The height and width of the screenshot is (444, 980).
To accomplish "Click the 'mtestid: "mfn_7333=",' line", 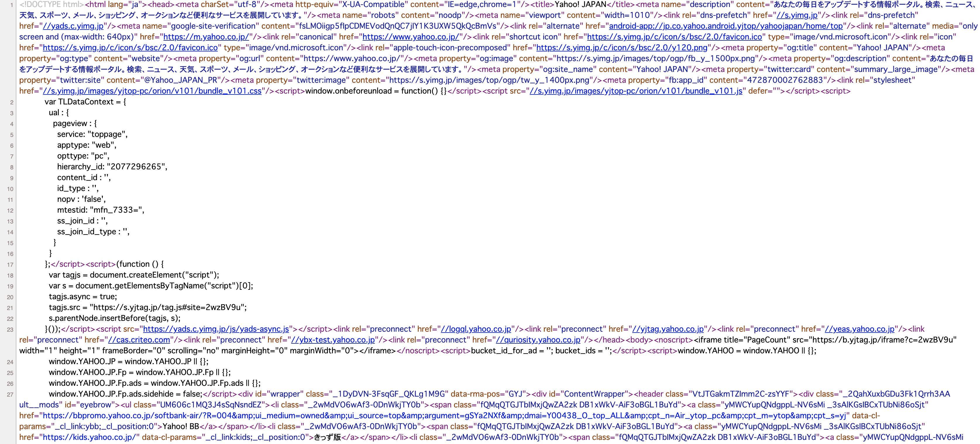I will pos(101,210).
